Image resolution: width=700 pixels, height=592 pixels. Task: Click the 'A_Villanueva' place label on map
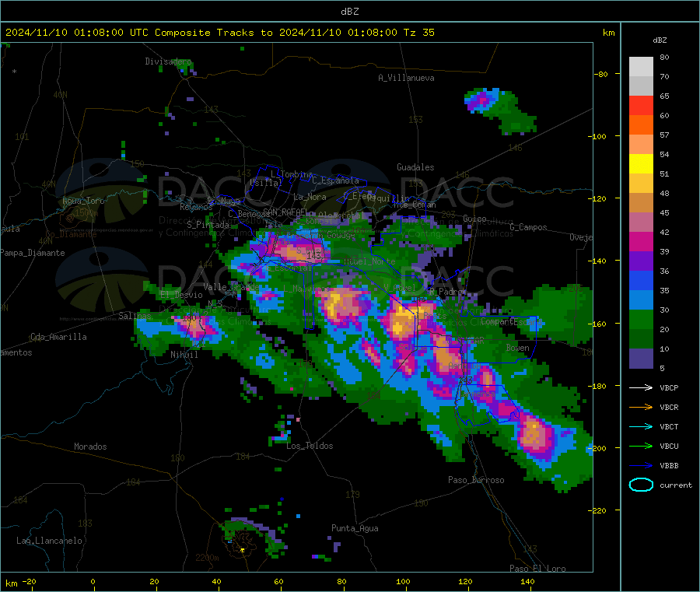tap(406, 78)
